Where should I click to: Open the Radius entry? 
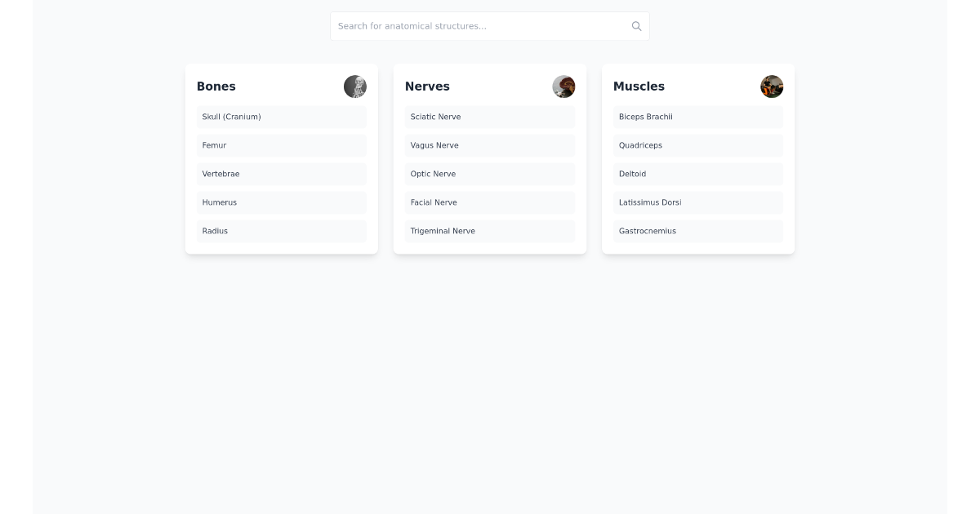click(x=282, y=231)
